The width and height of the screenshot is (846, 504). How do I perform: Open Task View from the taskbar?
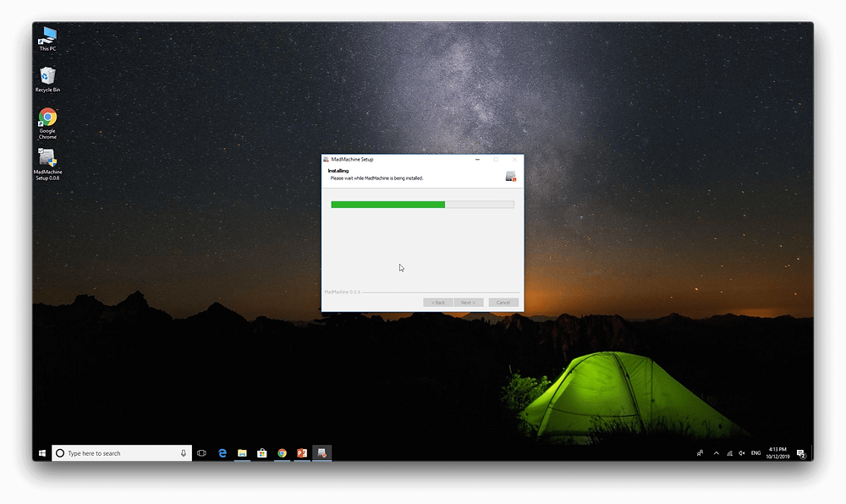pos(202,453)
